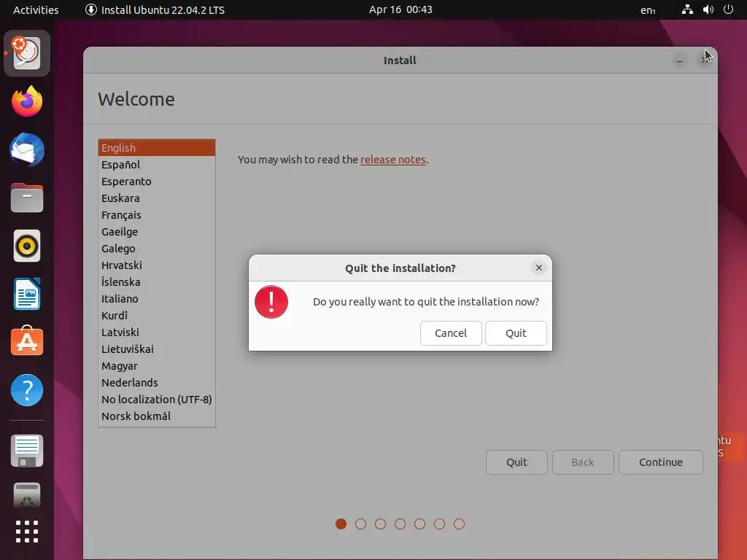Select No localization (UTF-8) entry
This screenshot has width=747, height=560.
click(x=157, y=400)
